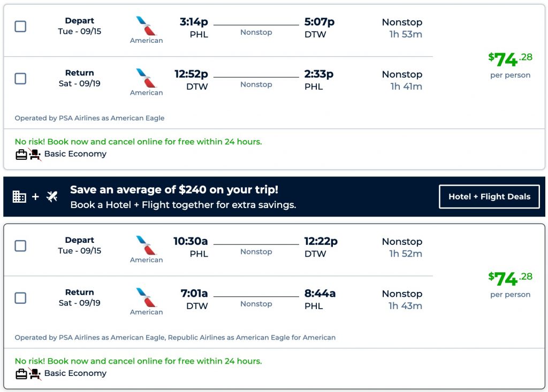Click first flight's $74.28 price
Image resolution: width=548 pixels, height=392 pixels.
pyautogui.click(x=510, y=59)
